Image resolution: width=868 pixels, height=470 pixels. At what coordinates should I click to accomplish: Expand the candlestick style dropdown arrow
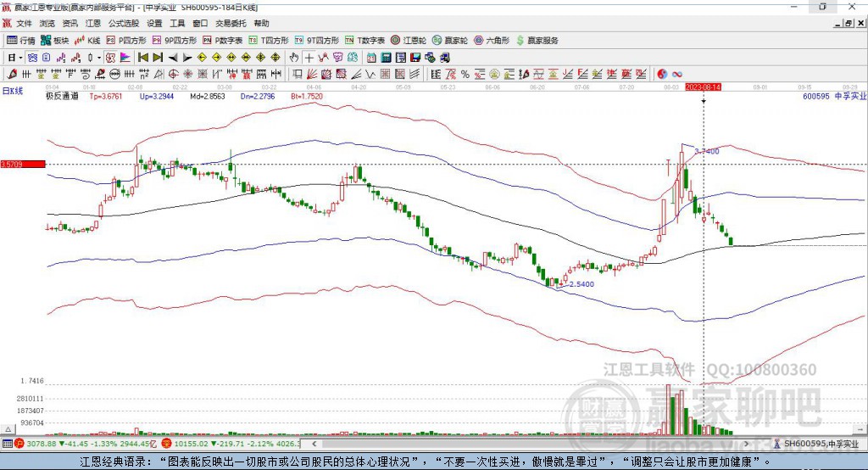point(99,58)
